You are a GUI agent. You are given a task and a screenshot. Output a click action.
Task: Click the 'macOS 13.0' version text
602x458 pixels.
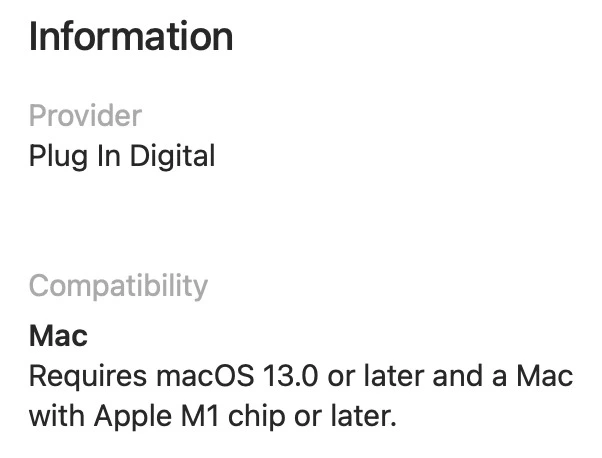(237, 375)
